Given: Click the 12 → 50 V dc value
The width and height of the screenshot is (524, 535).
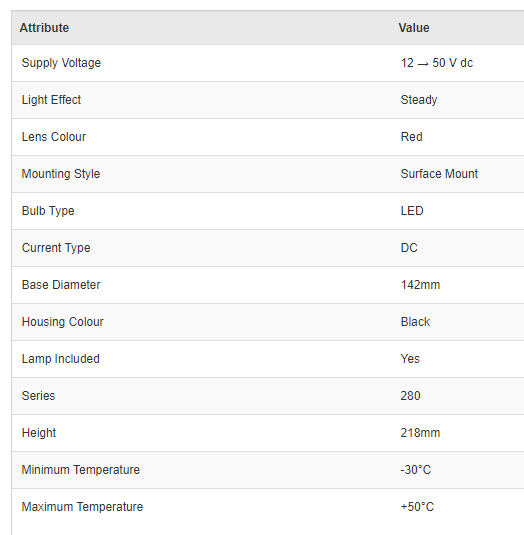Looking at the screenshot, I should coord(437,63).
